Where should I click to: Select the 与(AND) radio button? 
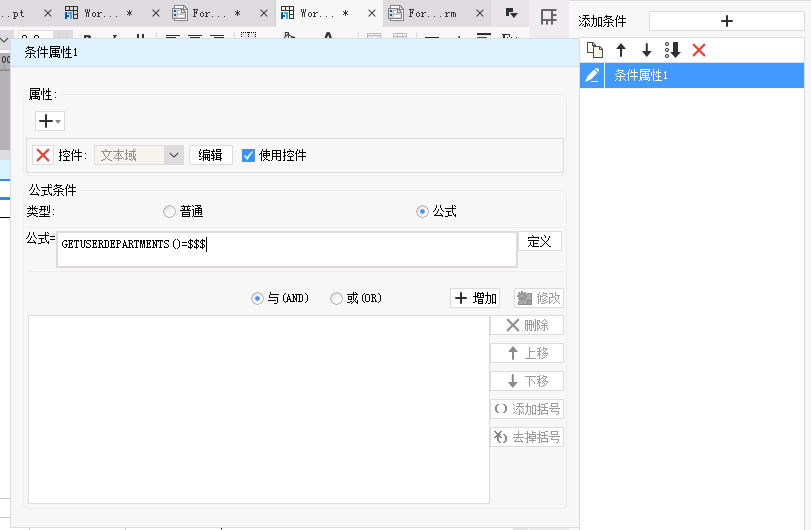[x=257, y=298]
